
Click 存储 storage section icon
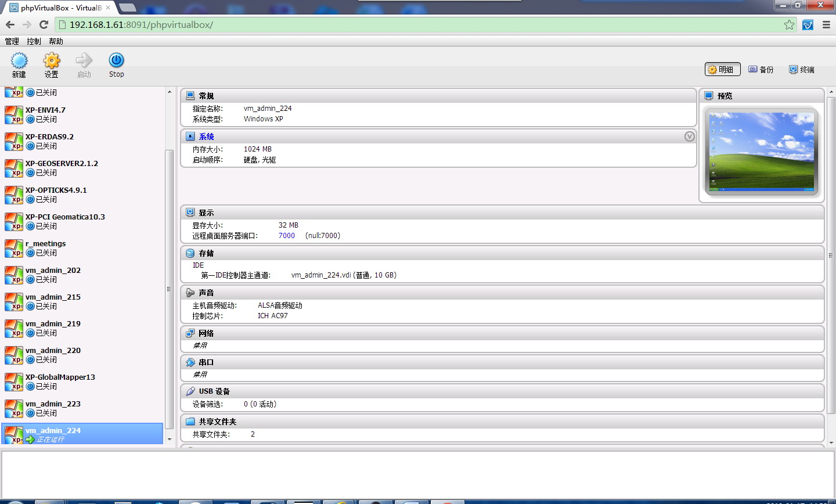point(190,254)
